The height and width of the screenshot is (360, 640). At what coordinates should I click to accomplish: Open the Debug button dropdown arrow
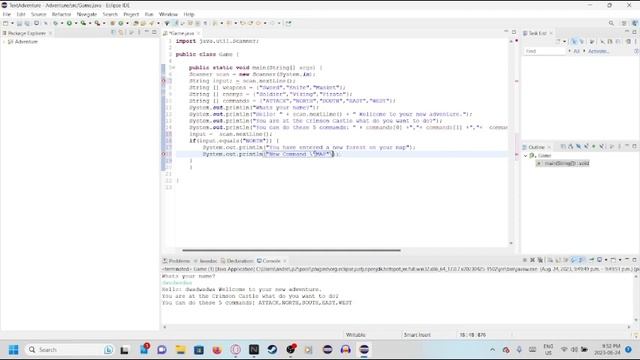point(62,23)
